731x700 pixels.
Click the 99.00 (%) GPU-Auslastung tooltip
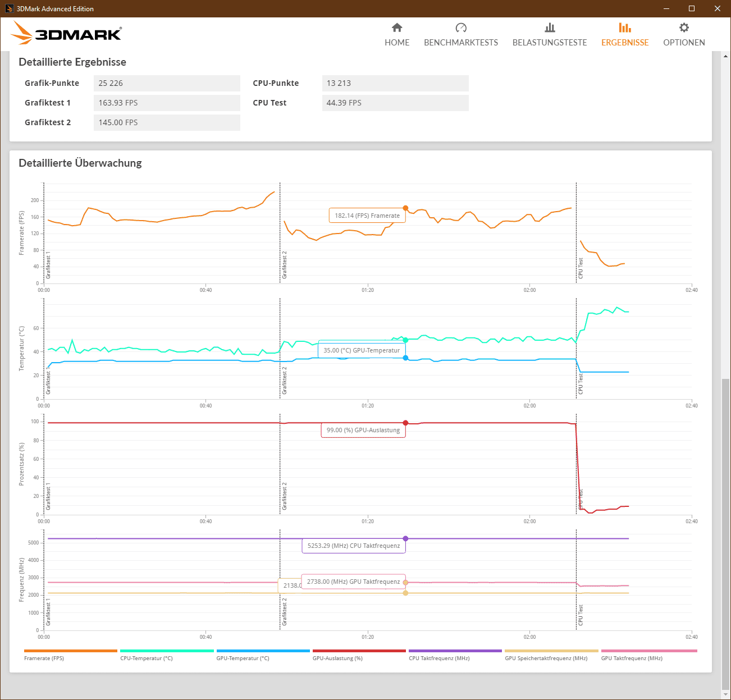click(x=363, y=430)
